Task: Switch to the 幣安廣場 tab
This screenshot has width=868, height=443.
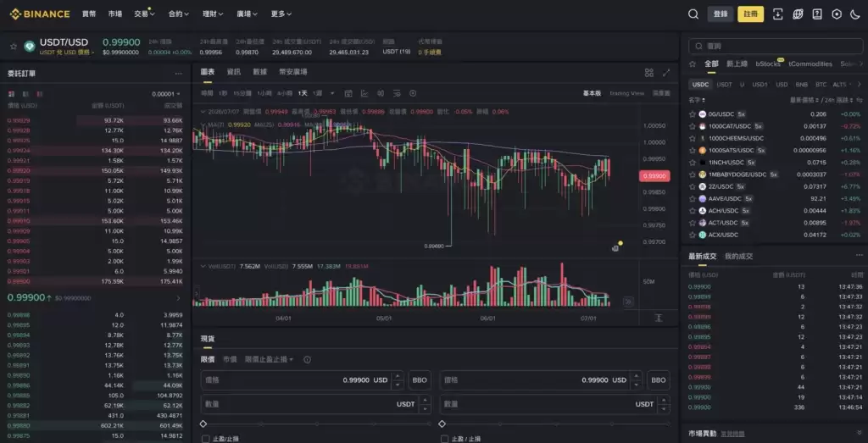Action: 292,72
